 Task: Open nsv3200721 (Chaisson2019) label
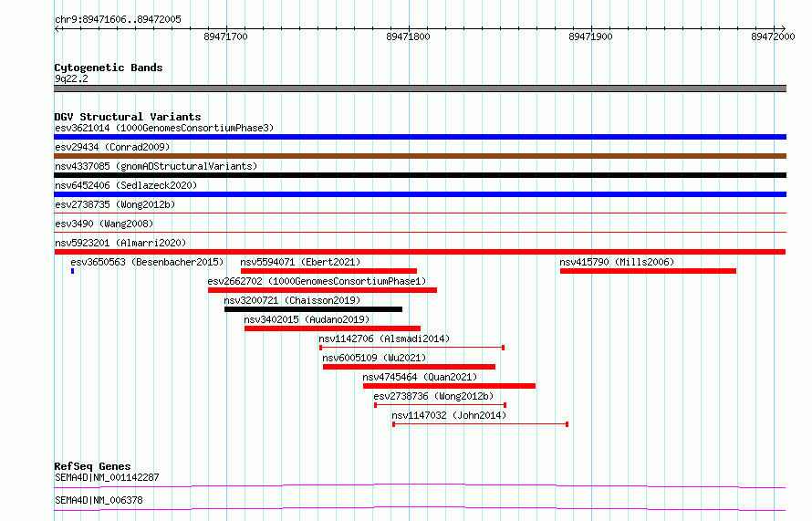292,300
